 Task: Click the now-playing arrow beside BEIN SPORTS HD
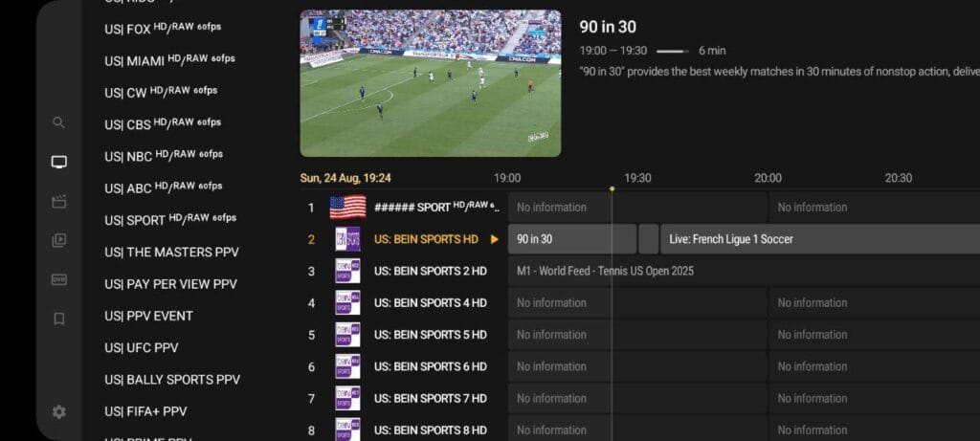pos(495,239)
